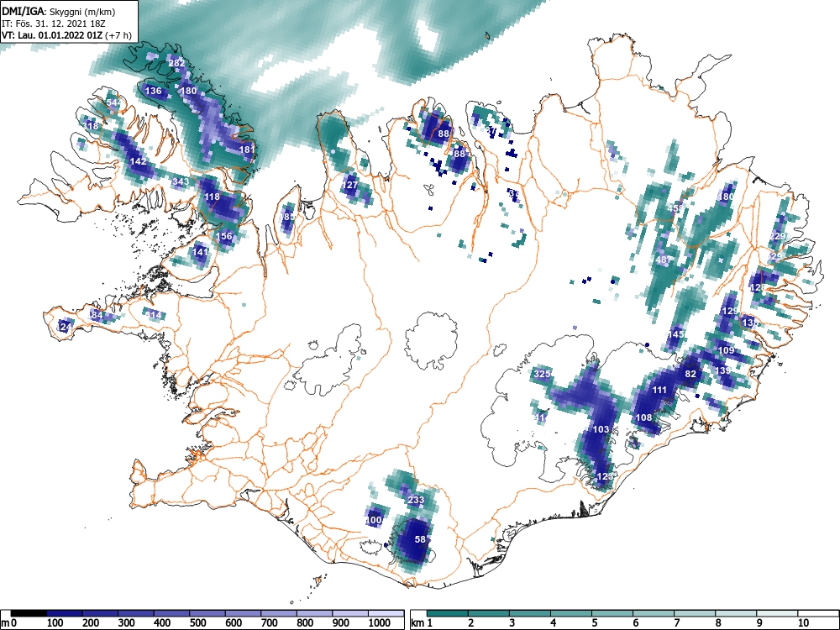The image size is (840, 630).
Task: Click the 4 label on the kilometer legend
Action: (554, 622)
